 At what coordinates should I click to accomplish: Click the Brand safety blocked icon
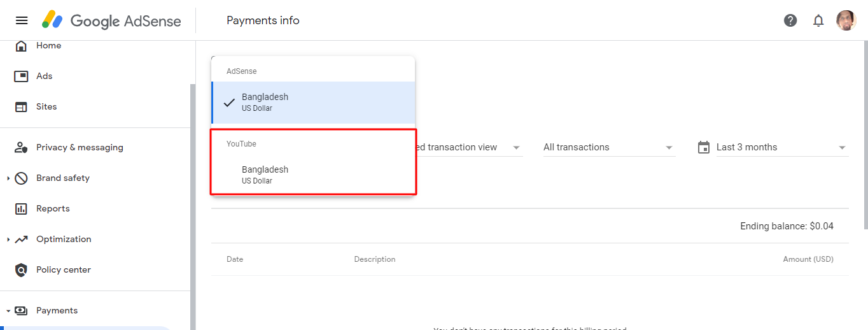tap(21, 178)
